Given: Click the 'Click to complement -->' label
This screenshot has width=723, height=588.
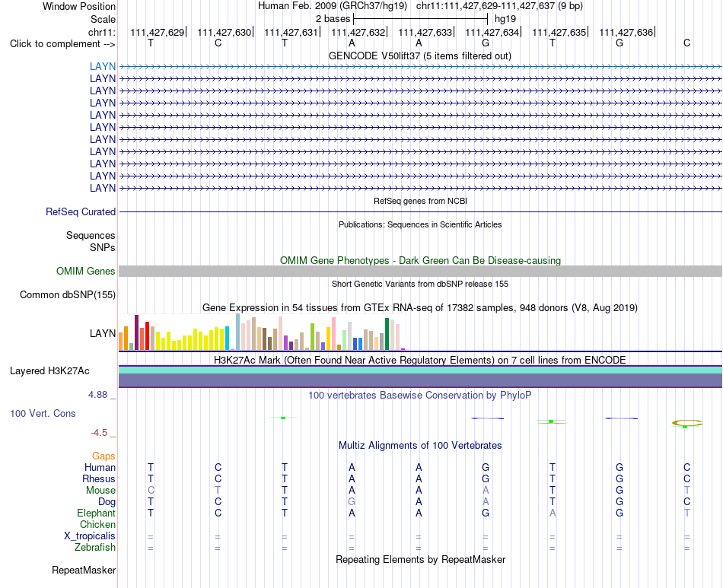Looking at the screenshot, I should [x=62, y=44].
